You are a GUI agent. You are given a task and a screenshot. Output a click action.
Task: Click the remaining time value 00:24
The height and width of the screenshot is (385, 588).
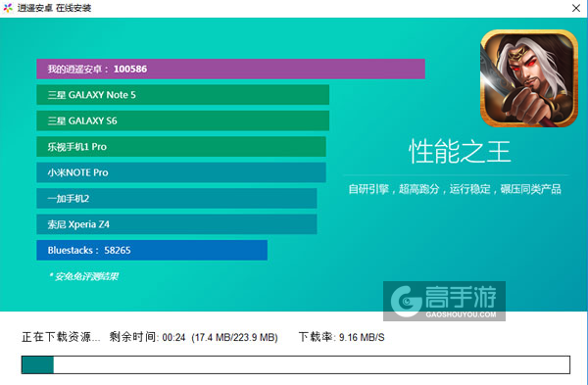point(174,338)
